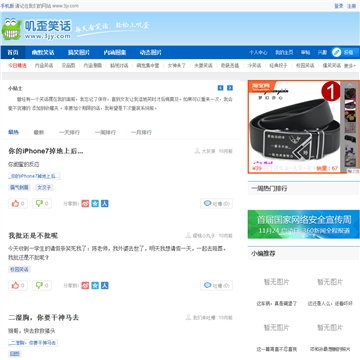This screenshot has height=360, width=360.
Task: Open 个人中心 in the nav bar
Action: 258,52
